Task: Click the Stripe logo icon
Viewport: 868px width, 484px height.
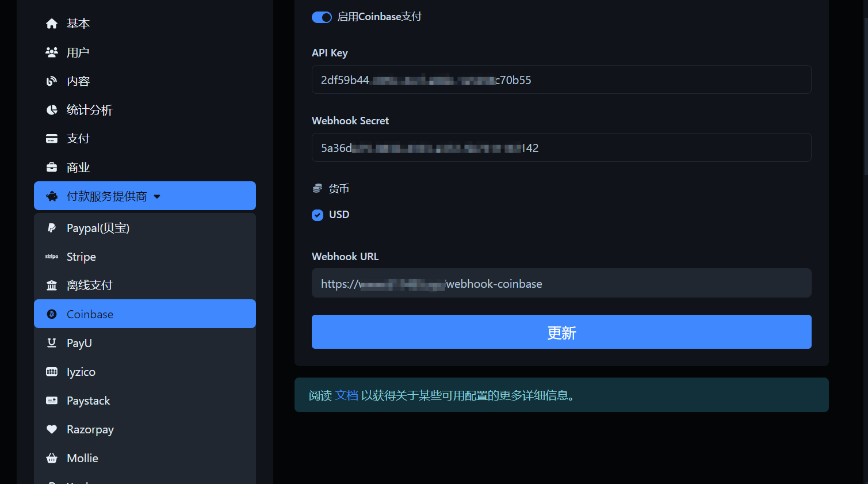Action: point(52,257)
